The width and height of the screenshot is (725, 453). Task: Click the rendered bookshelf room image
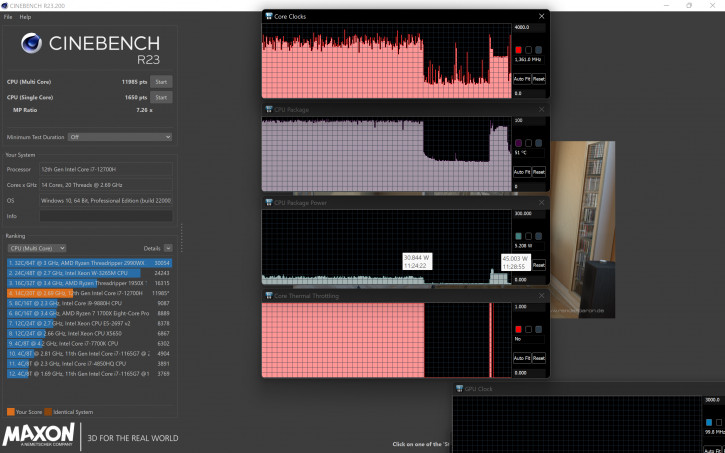[582, 230]
